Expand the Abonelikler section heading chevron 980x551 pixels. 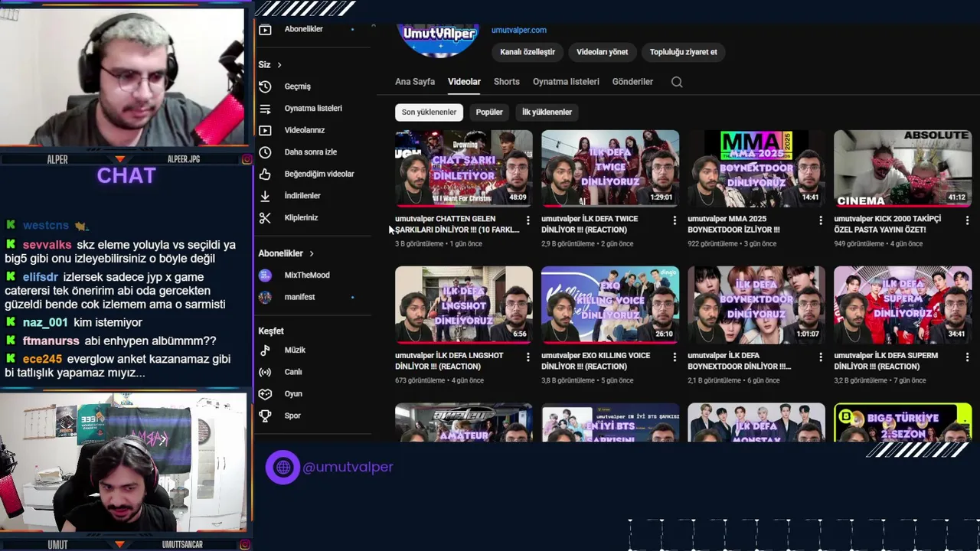(x=311, y=253)
